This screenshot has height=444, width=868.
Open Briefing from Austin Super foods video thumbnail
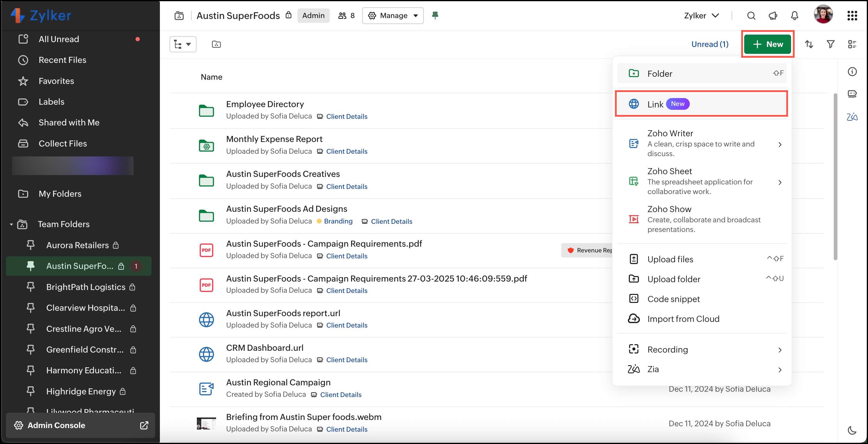pyautogui.click(x=206, y=423)
